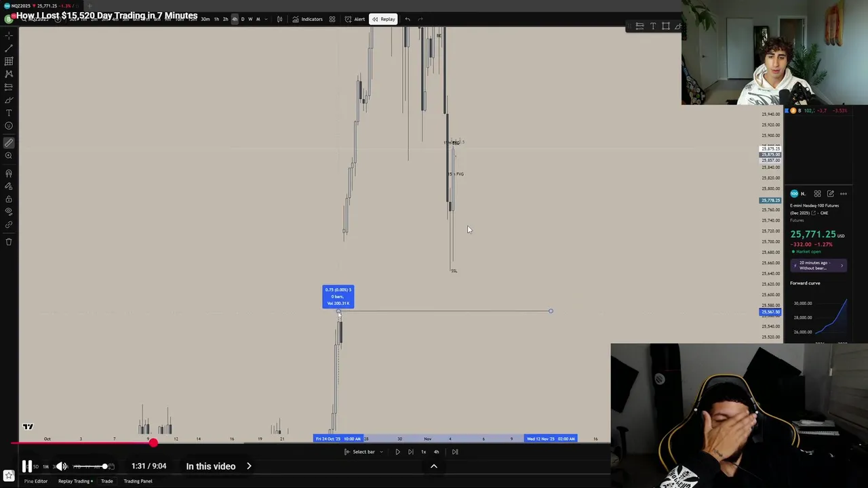Open the Indicators menu
The image size is (868, 488).
[x=307, y=19]
